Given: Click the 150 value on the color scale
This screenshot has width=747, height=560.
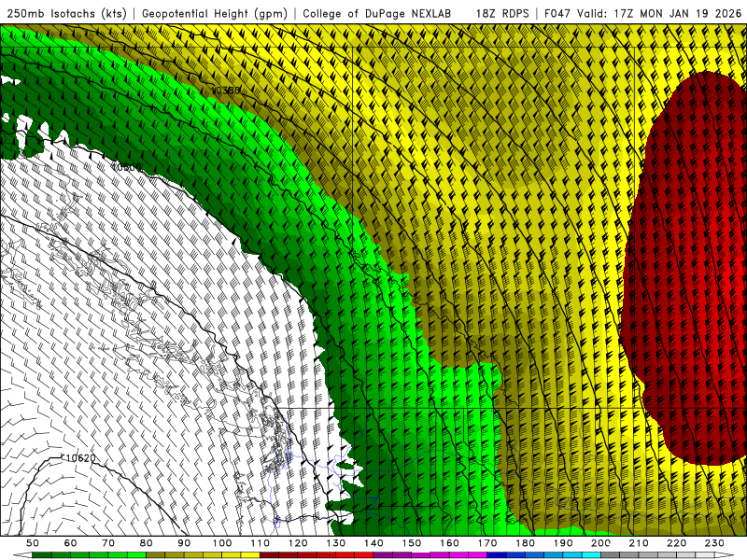Looking at the screenshot, I should (412, 543).
